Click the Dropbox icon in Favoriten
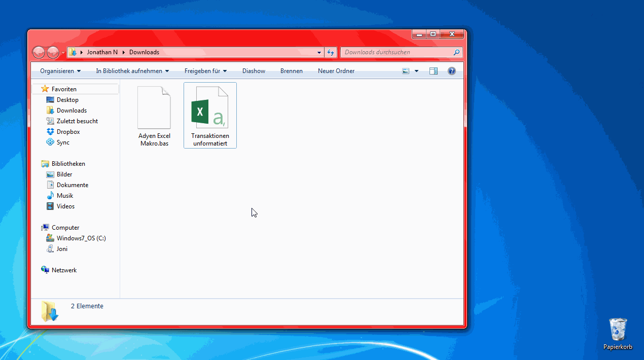Screen dimensions: 644x360 click(x=50, y=132)
